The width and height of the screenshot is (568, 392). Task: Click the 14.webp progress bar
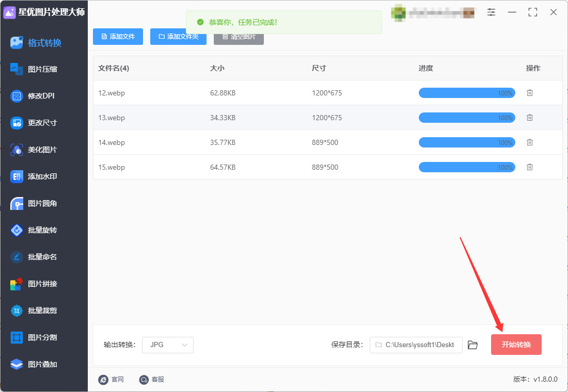coord(467,142)
